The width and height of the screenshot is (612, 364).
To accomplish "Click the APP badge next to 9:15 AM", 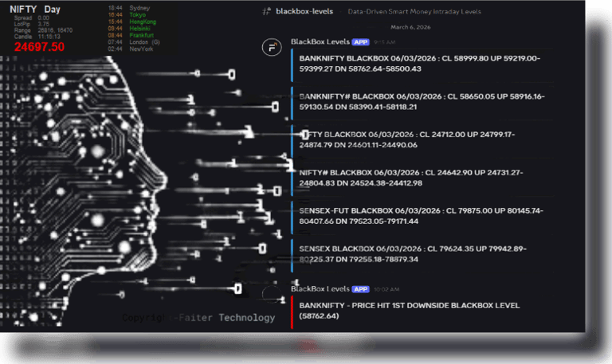I will [361, 42].
